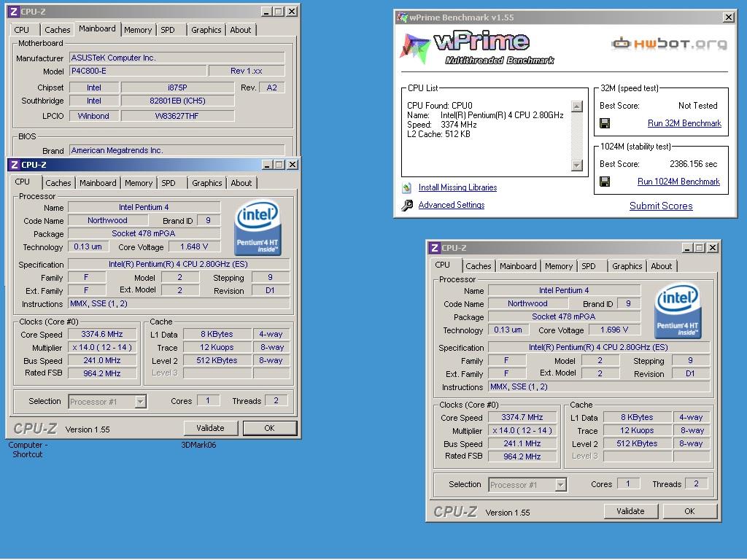Screen dimensions: 747x560
Task: Open Memory tab in left CPU-Z CPU window
Action: tap(139, 183)
